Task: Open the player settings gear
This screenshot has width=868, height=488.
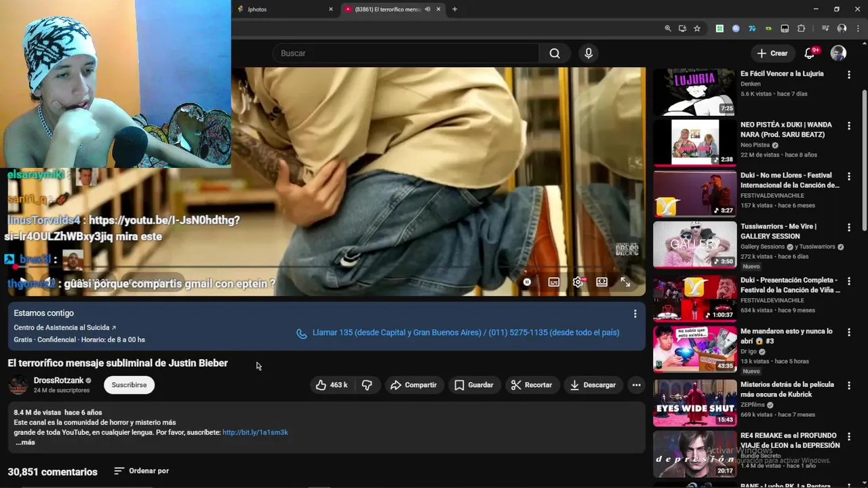Action: point(578,282)
